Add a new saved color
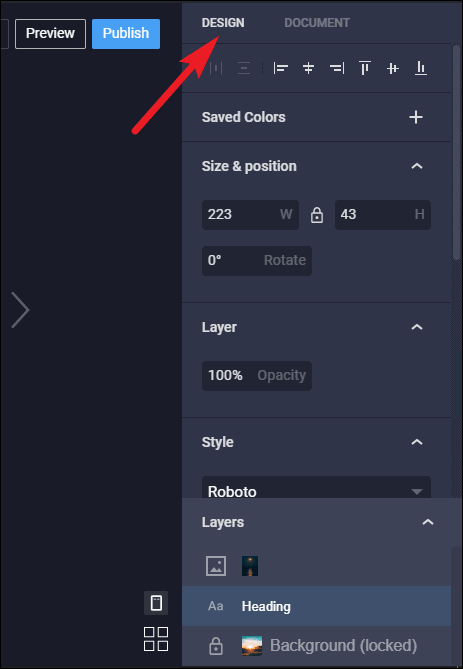463x669 pixels. point(416,117)
